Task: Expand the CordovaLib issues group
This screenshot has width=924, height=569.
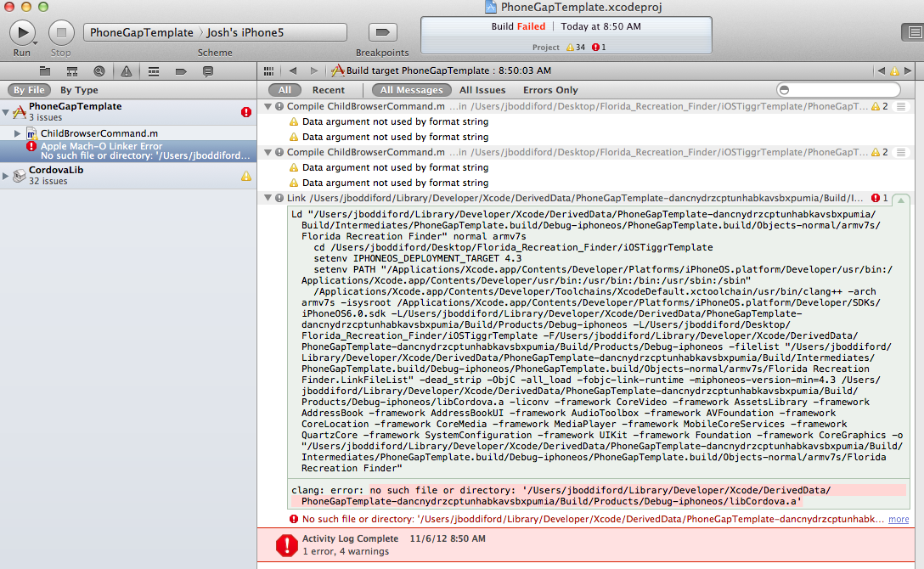Action: [x=7, y=176]
